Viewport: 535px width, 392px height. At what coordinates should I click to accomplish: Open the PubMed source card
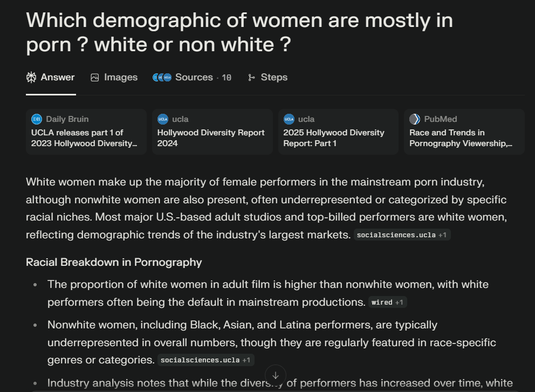[464, 132]
